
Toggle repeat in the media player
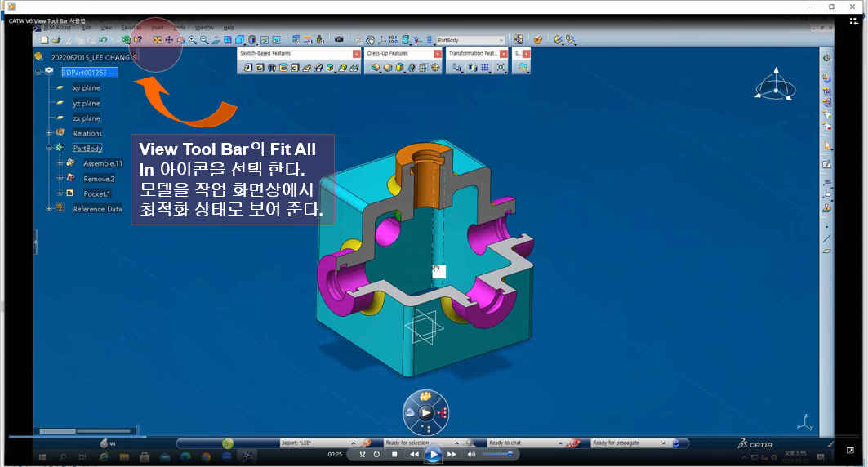coord(376,454)
